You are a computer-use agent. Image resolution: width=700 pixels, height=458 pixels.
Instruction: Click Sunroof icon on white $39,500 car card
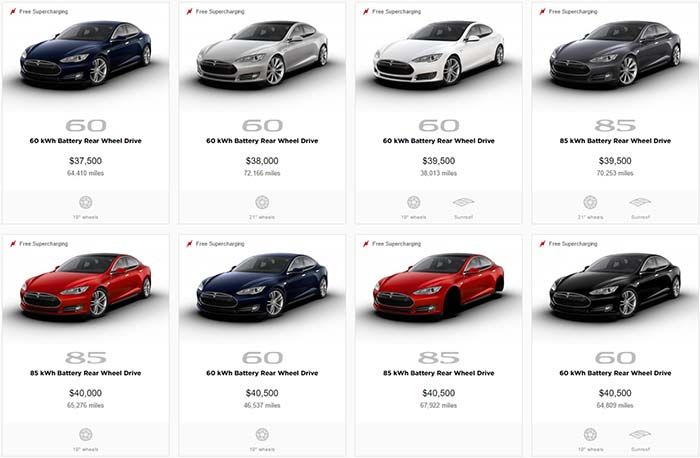point(463,202)
